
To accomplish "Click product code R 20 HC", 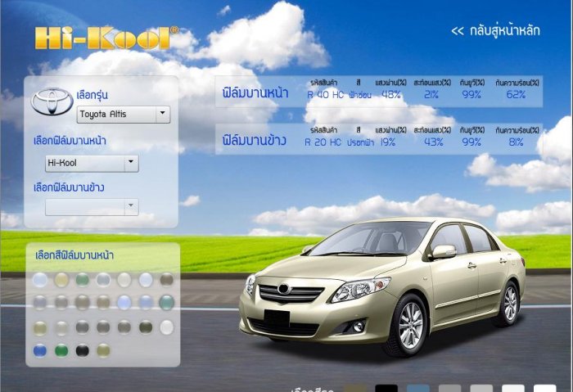I will point(323,142).
